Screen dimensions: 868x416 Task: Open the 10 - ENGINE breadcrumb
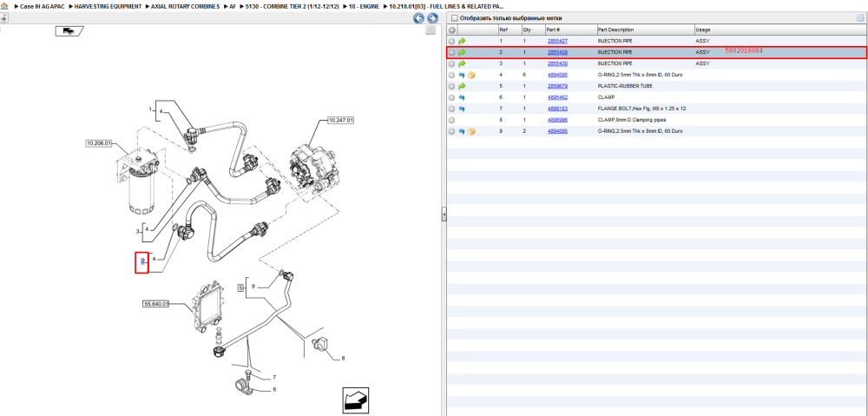tap(363, 6)
